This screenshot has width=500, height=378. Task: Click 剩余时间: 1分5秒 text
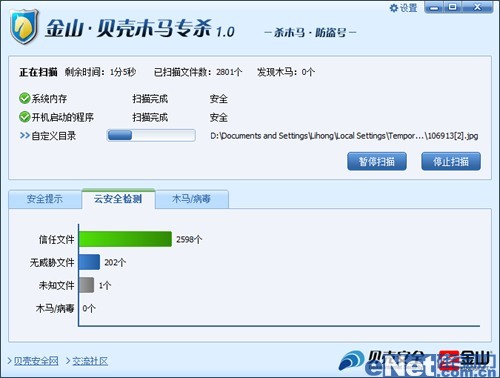(x=100, y=72)
